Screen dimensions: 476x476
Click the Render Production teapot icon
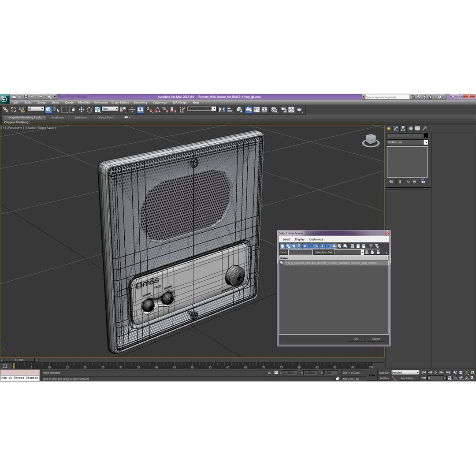tap(299, 110)
